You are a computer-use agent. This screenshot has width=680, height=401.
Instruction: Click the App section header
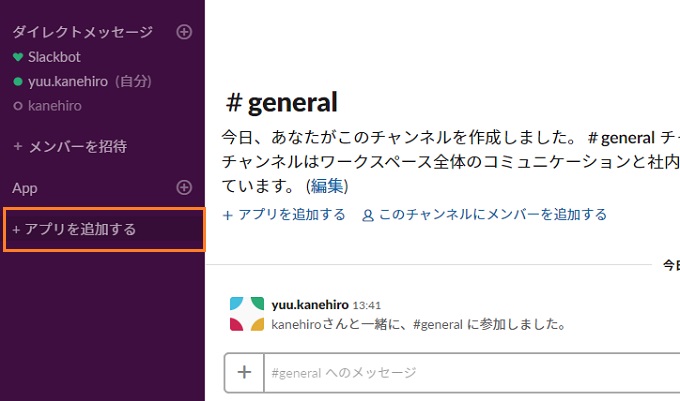(x=24, y=187)
